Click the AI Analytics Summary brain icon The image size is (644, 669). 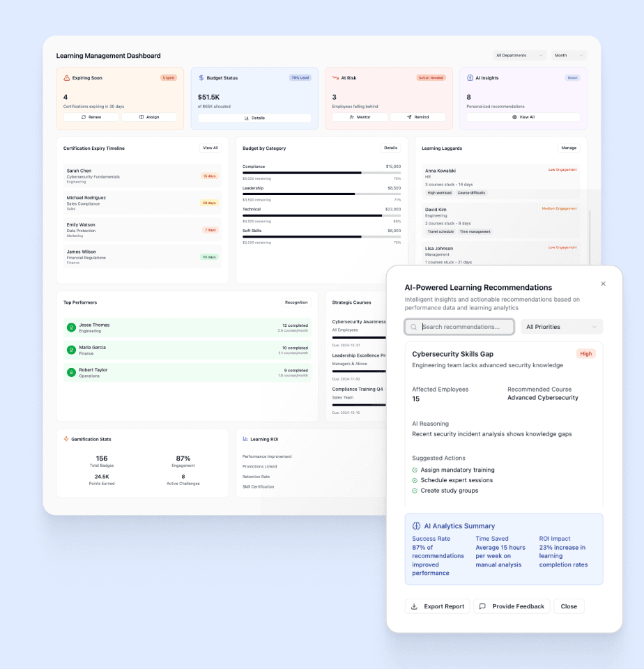pos(416,526)
